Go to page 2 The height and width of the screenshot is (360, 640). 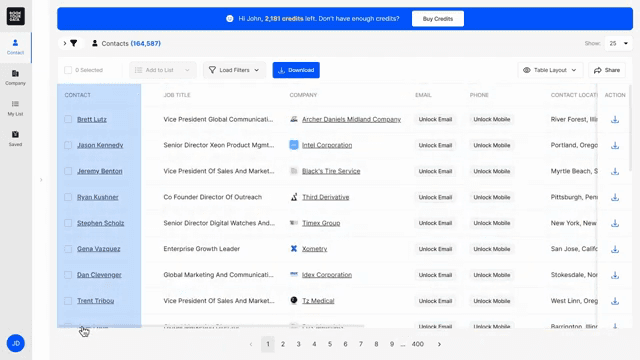tap(283, 344)
